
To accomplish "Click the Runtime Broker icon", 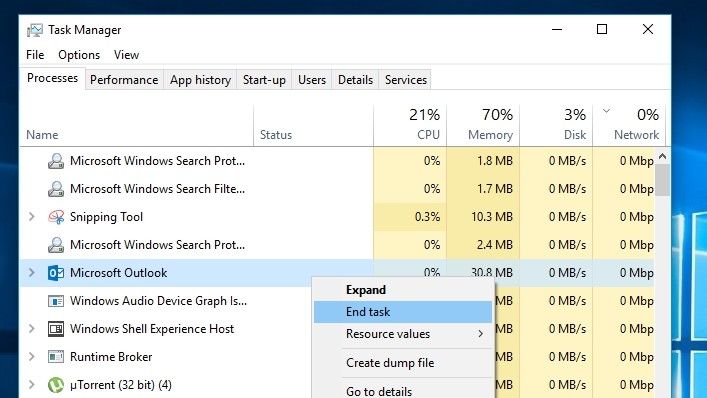I will pyautogui.click(x=56, y=357).
